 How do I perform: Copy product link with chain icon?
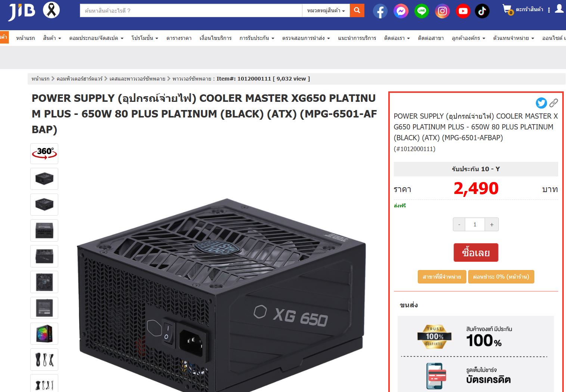554,103
